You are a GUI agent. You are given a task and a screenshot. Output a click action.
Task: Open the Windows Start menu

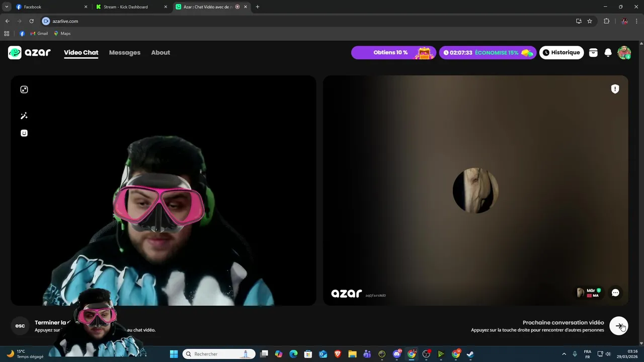click(174, 354)
